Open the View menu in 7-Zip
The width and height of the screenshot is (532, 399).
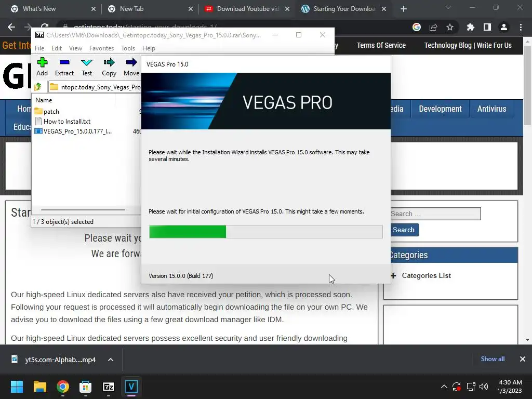(75, 48)
